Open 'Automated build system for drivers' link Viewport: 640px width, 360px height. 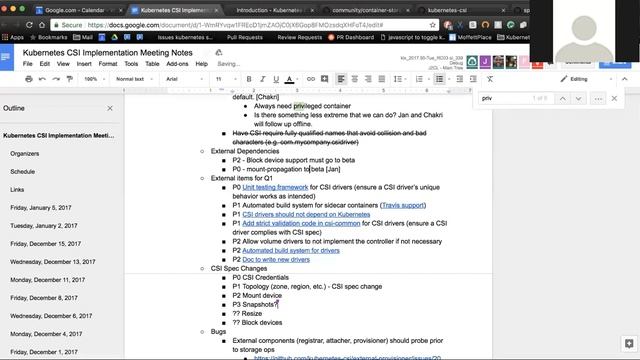pos(291,251)
